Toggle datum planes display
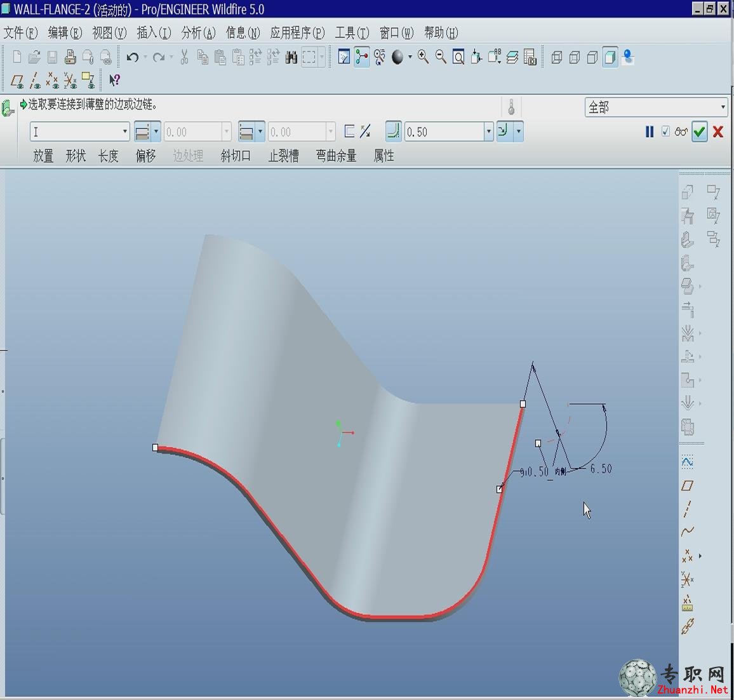734x700 pixels. coord(17,81)
